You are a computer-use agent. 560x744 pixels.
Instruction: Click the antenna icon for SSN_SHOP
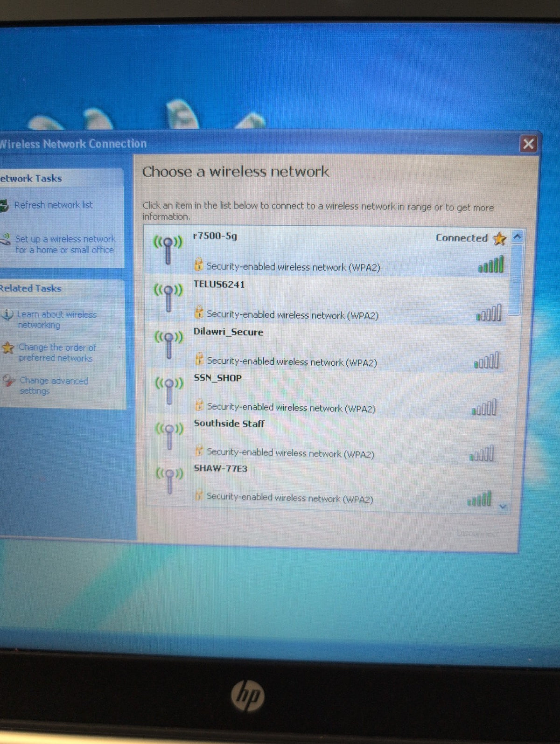[x=169, y=390]
